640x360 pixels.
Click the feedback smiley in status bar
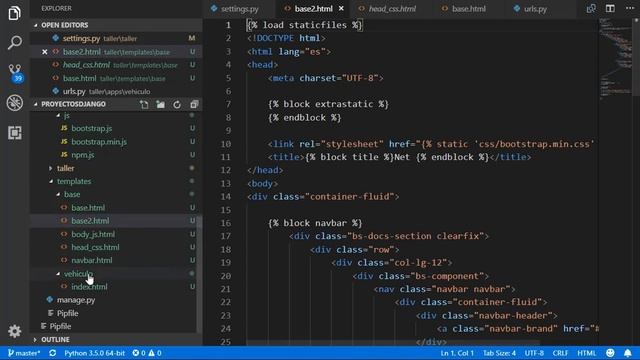coord(610,353)
